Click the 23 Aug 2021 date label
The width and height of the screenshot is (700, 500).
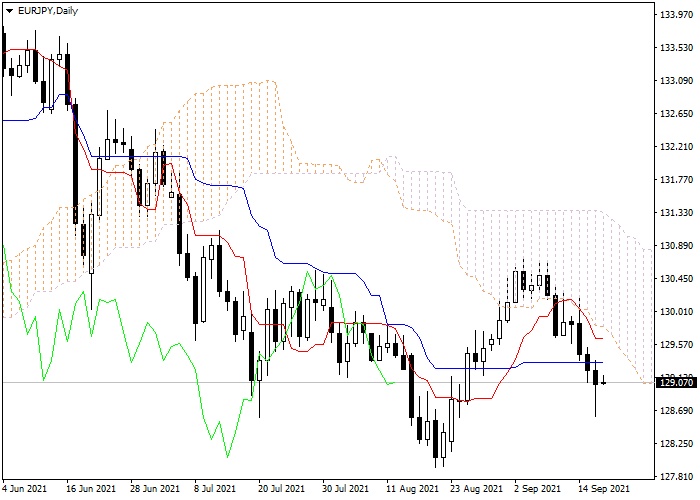476,489
